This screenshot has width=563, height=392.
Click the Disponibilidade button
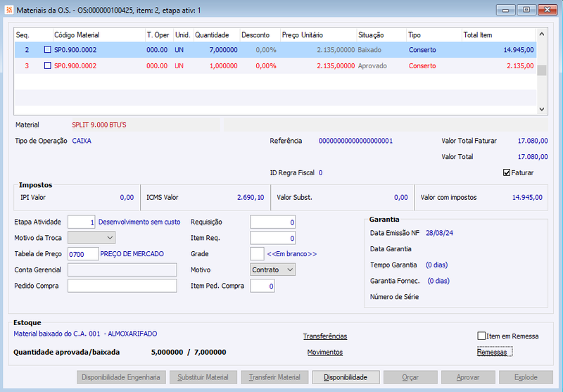pos(346,377)
